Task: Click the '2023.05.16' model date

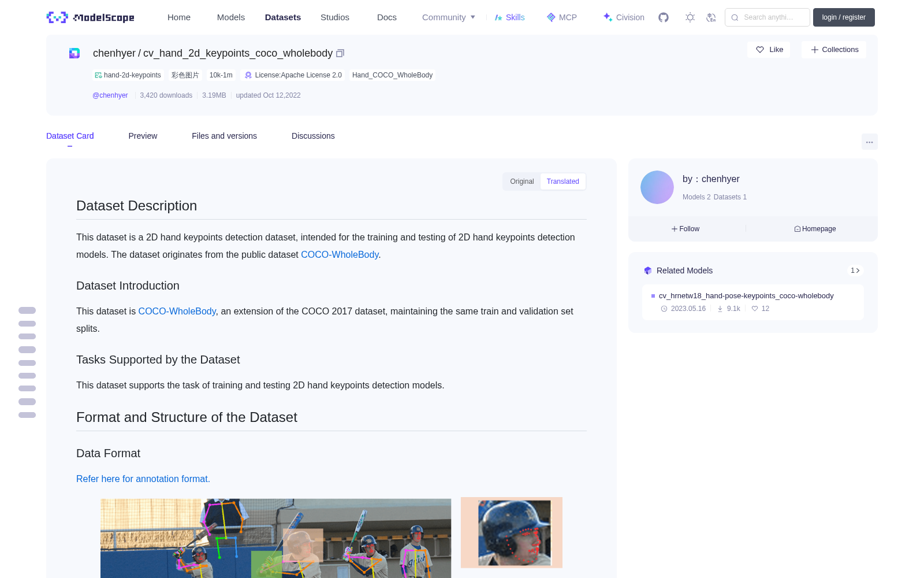Action: 688,309
